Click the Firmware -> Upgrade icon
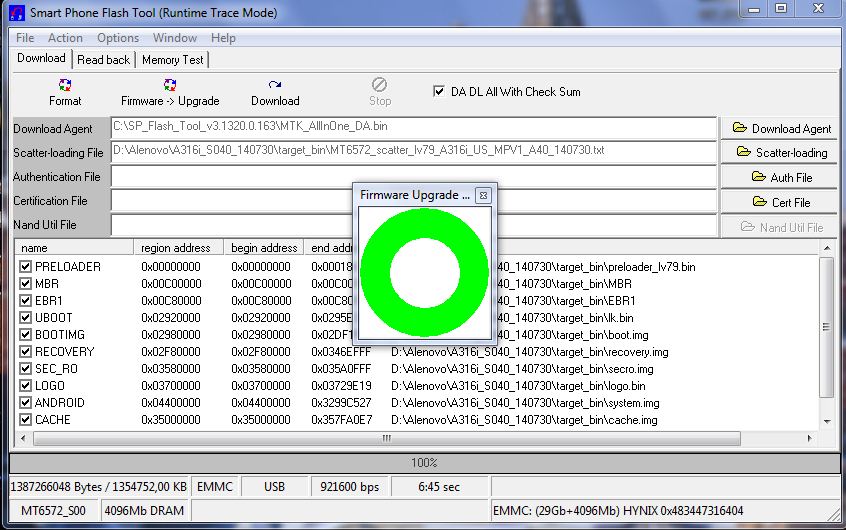Image resolution: width=846 pixels, height=530 pixels. (170, 86)
